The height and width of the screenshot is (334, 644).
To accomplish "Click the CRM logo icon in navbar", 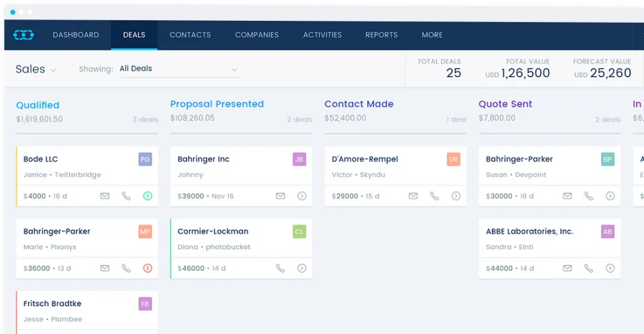I will point(23,35).
